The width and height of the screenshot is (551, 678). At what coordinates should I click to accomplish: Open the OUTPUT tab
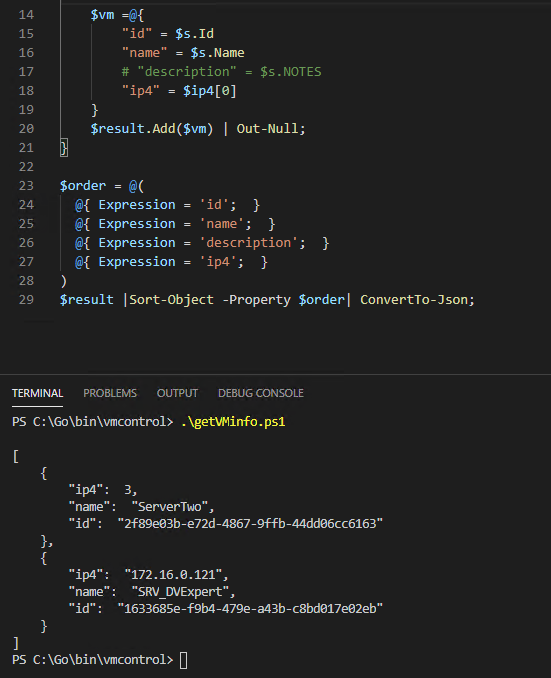(x=177, y=393)
